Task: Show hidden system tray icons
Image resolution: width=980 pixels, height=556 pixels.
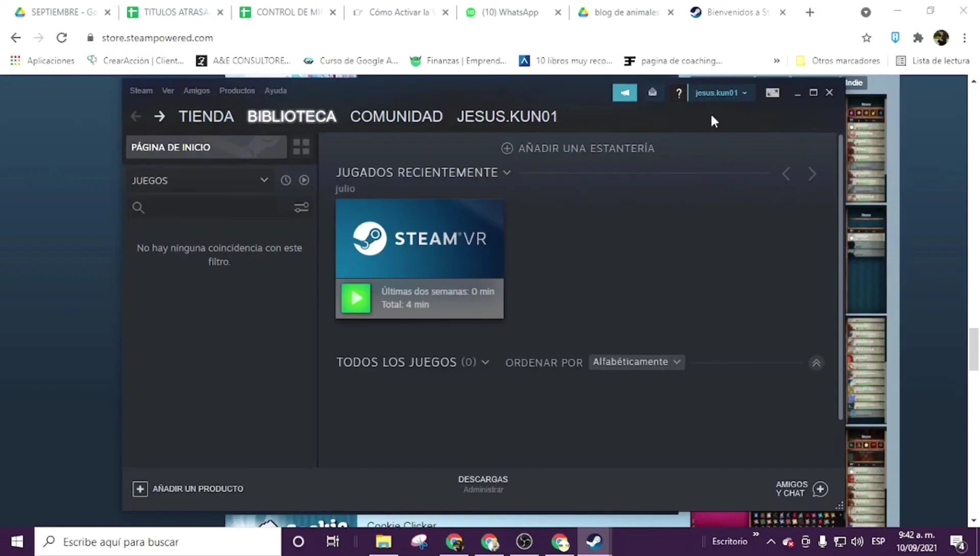Action: [x=771, y=541]
